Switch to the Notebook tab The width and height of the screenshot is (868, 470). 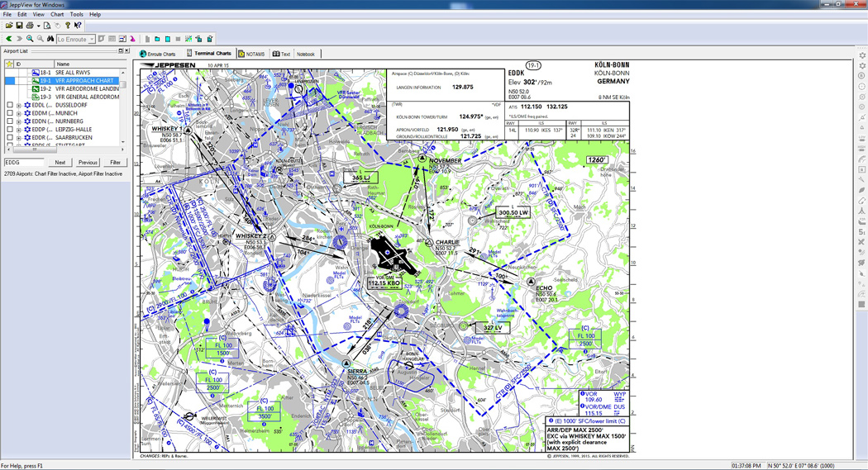(x=306, y=54)
